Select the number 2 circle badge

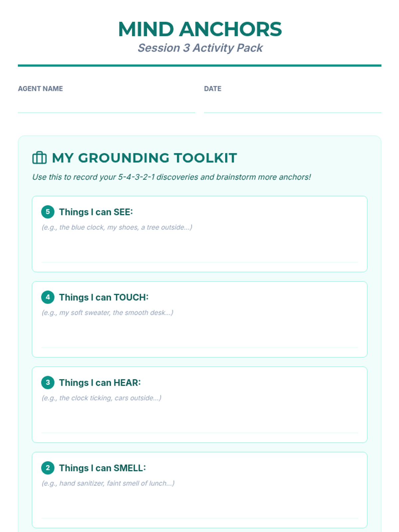coord(48,468)
